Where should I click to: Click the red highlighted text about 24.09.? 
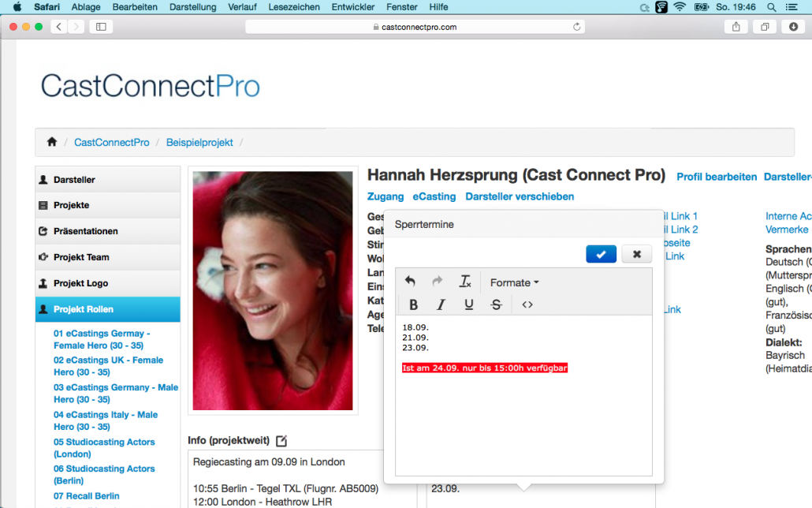point(485,368)
